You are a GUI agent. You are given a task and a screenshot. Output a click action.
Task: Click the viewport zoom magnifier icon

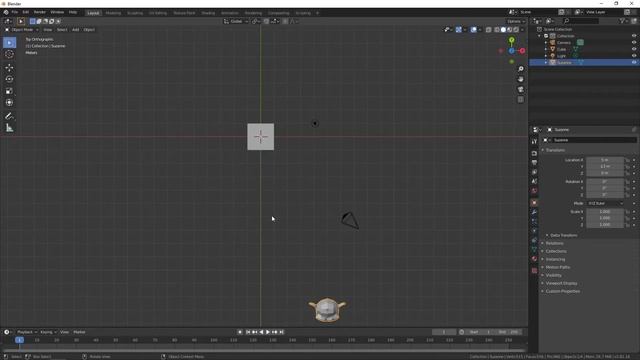click(x=520, y=69)
